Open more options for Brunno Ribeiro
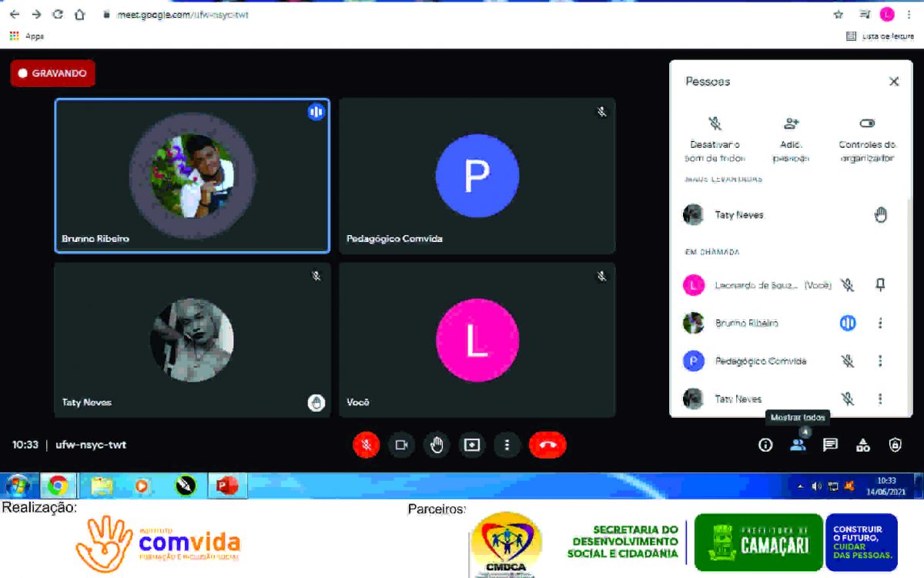Image resolution: width=924 pixels, height=578 pixels. [x=881, y=323]
